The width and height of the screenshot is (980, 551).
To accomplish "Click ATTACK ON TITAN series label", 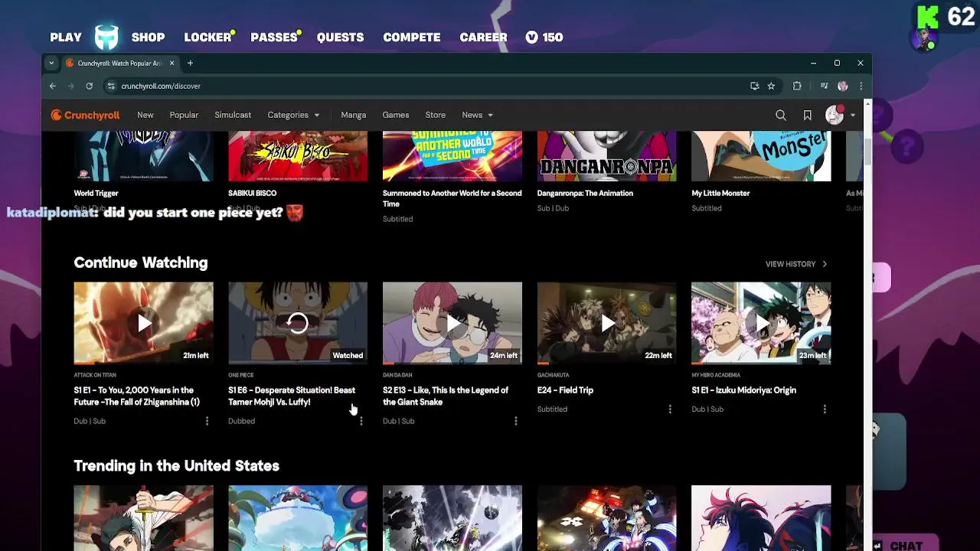I will coord(95,375).
